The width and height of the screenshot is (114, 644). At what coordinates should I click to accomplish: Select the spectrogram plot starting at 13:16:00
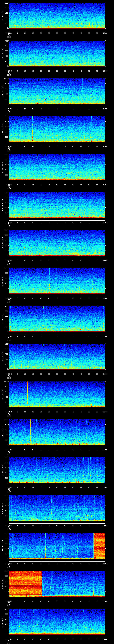pos(57,91)
